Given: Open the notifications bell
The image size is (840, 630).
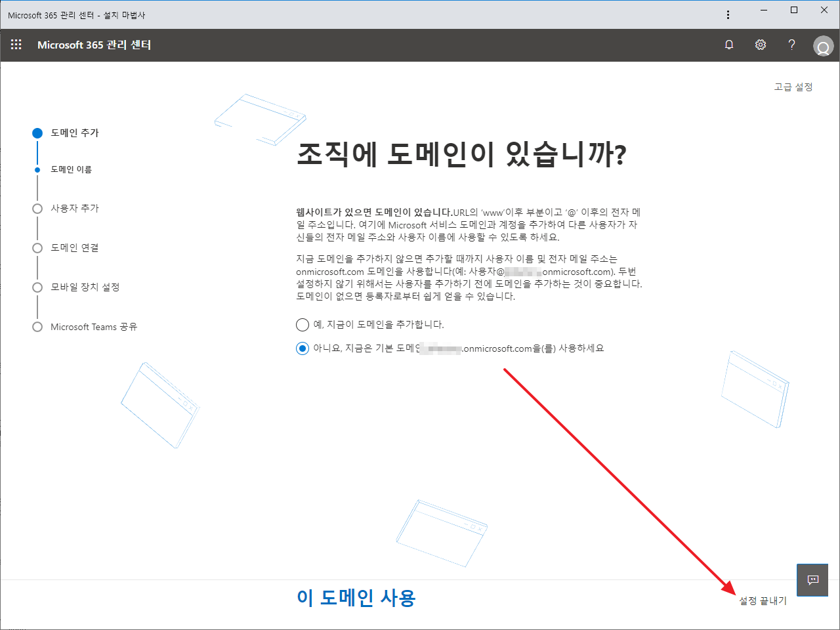Looking at the screenshot, I should (729, 45).
